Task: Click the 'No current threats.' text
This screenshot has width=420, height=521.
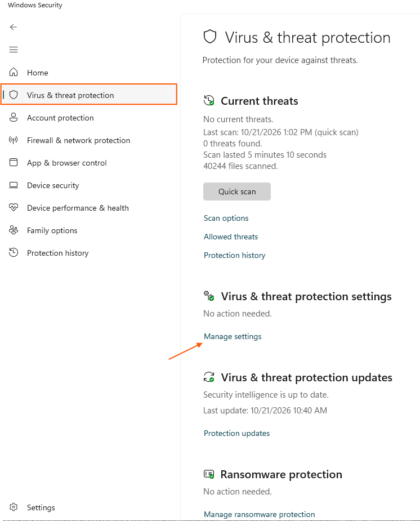Action: point(238,119)
